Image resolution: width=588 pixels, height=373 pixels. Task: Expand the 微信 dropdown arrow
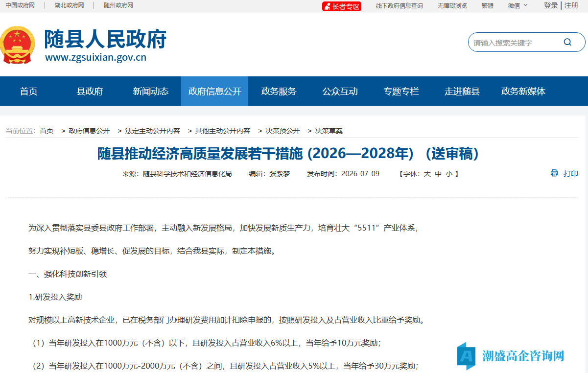(526, 5)
